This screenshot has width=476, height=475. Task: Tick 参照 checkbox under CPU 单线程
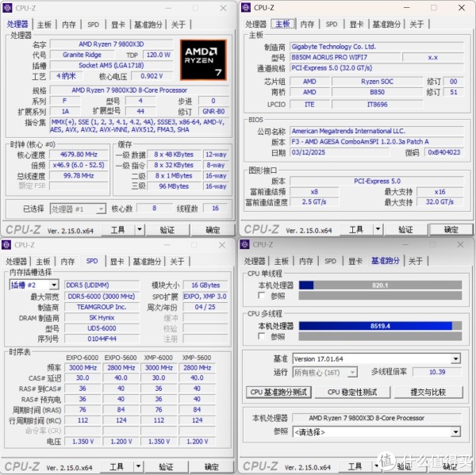point(261,295)
